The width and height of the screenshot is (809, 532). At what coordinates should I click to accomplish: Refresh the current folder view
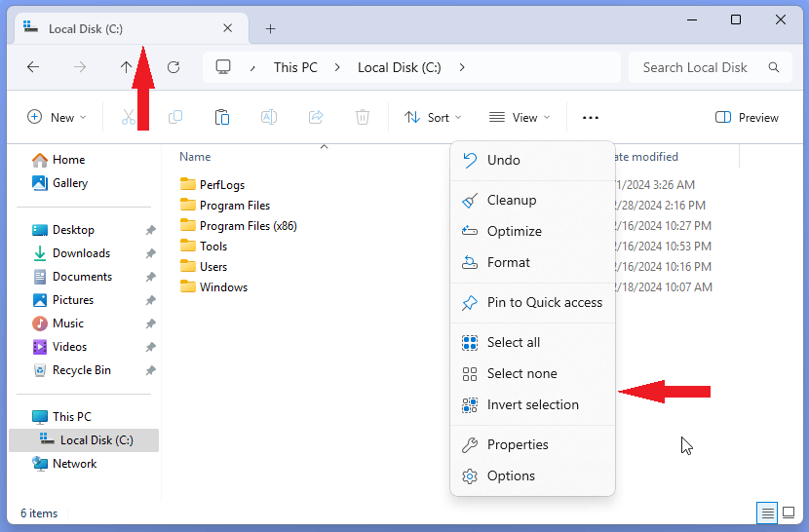[x=173, y=67]
